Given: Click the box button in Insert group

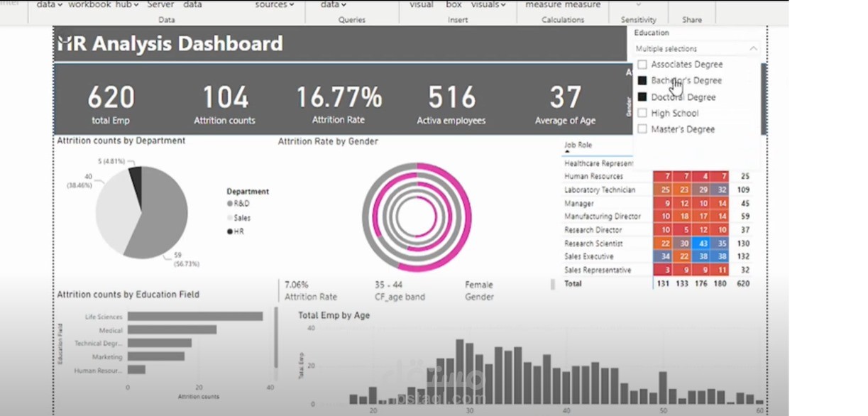Looking at the screenshot, I should [x=454, y=4].
